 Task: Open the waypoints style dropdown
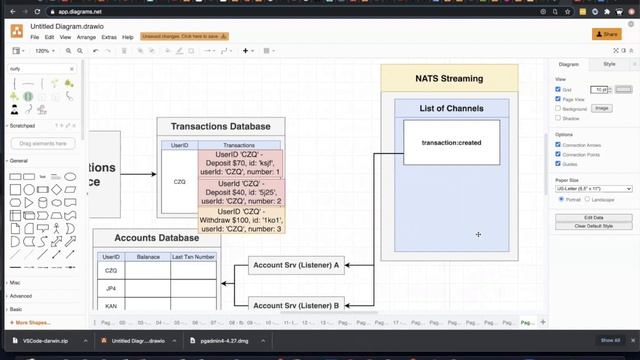[x=226, y=51]
